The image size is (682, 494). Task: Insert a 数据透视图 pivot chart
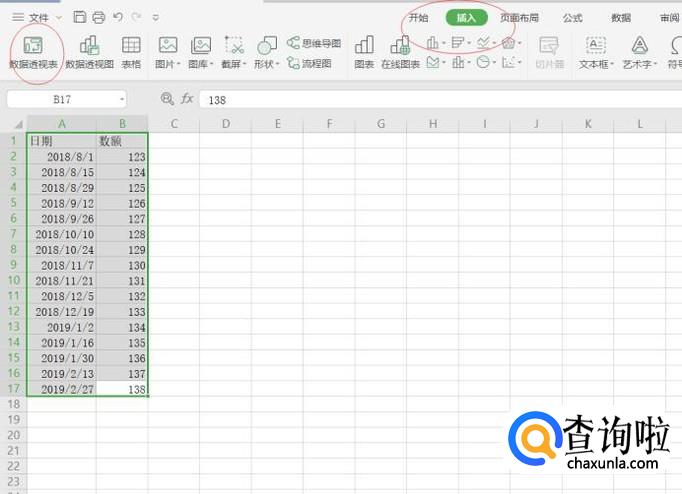click(x=89, y=48)
